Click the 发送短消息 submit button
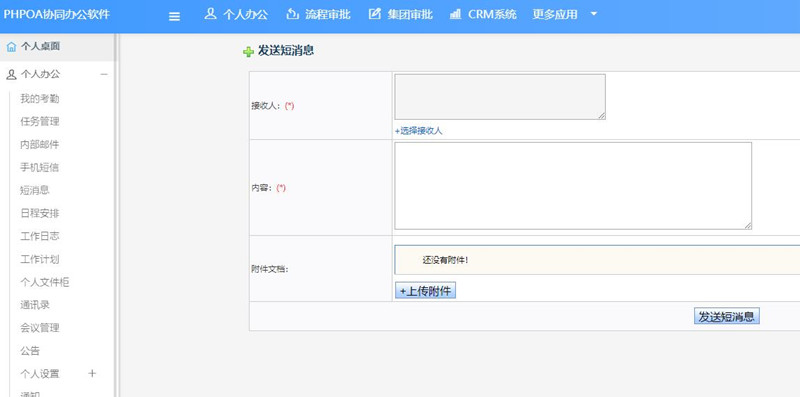The height and width of the screenshot is (397, 800). click(727, 316)
